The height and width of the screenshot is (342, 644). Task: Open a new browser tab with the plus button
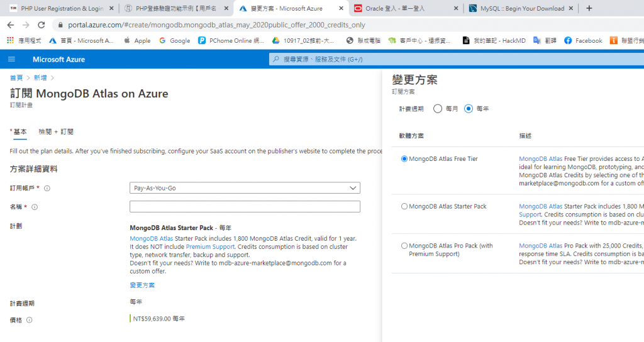(x=589, y=8)
